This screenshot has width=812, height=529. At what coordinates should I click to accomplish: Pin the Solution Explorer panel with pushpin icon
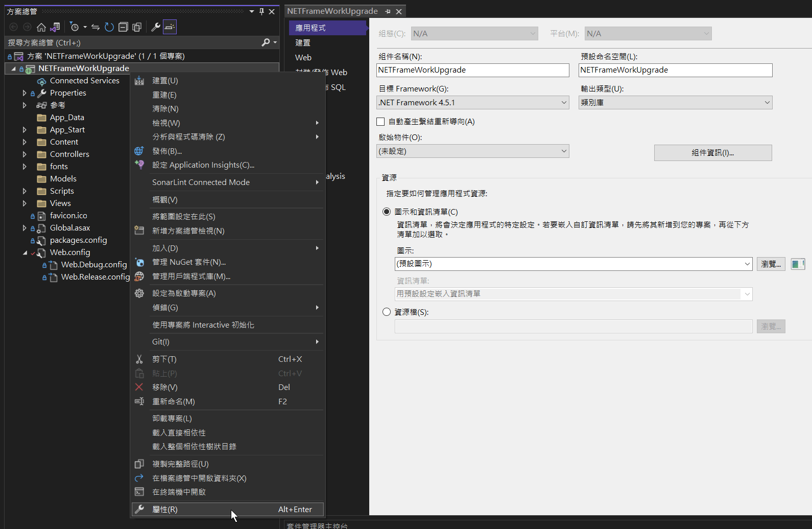(x=261, y=11)
